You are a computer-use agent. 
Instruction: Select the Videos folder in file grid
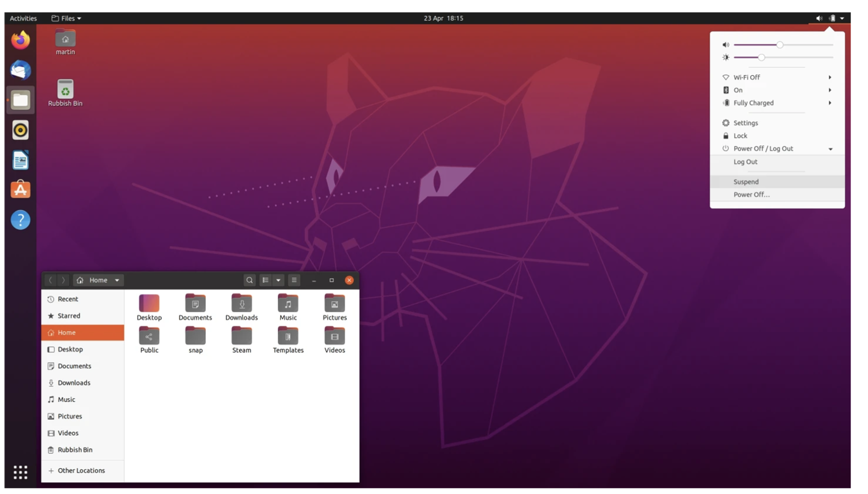335,340
